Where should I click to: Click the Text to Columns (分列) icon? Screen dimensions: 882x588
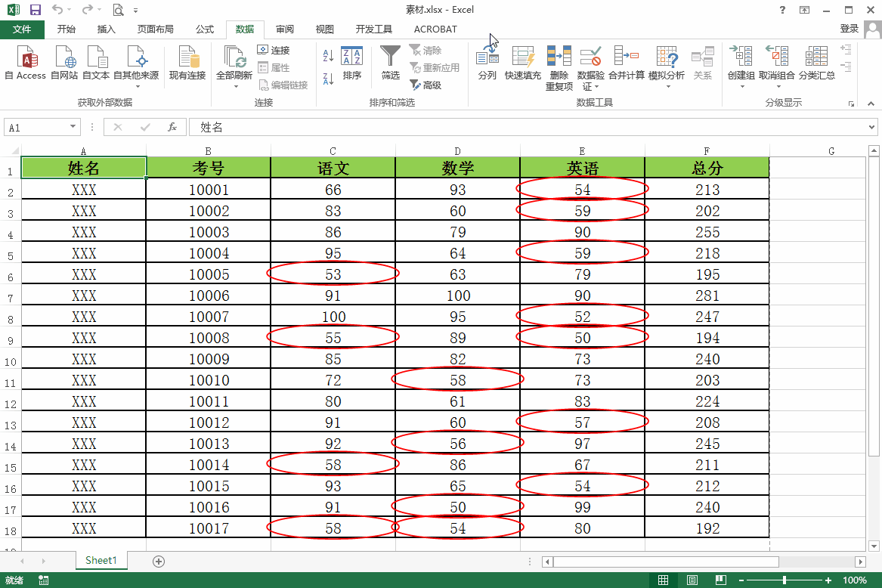487,57
